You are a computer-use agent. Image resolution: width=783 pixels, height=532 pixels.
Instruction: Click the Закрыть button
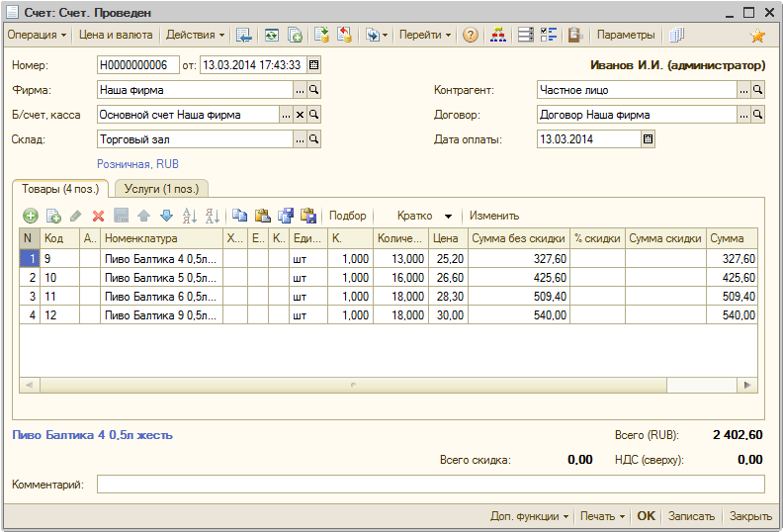tap(750, 516)
